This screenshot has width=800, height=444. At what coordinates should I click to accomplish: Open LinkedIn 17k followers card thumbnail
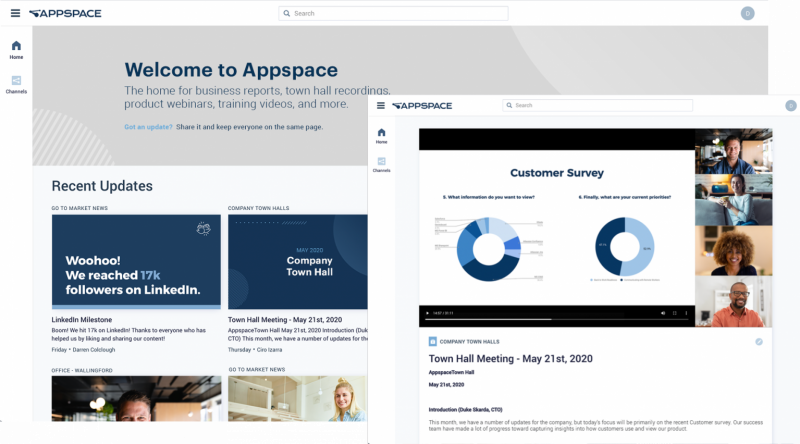tap(136, 261)
